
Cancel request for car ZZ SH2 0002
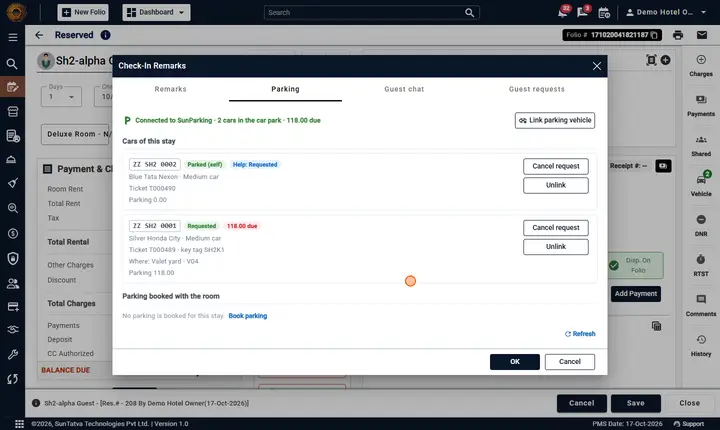[556, 166]
